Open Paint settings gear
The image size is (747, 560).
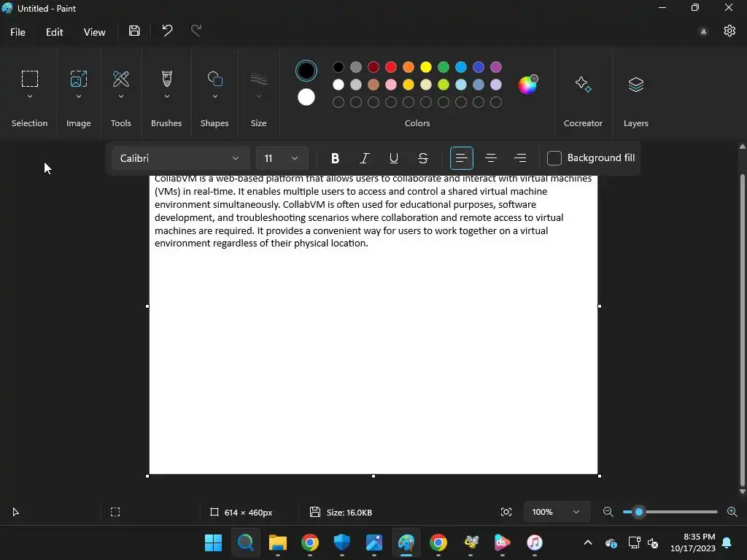(x=729, y=31)
